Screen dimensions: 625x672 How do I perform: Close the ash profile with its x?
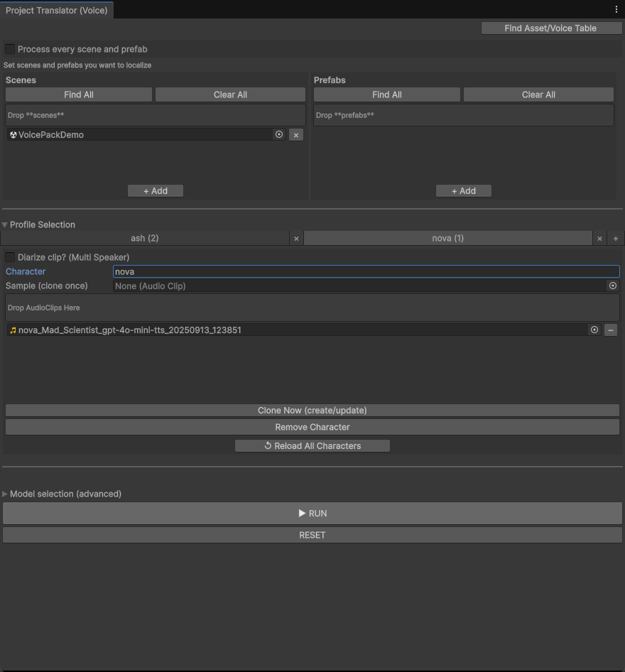296,238
